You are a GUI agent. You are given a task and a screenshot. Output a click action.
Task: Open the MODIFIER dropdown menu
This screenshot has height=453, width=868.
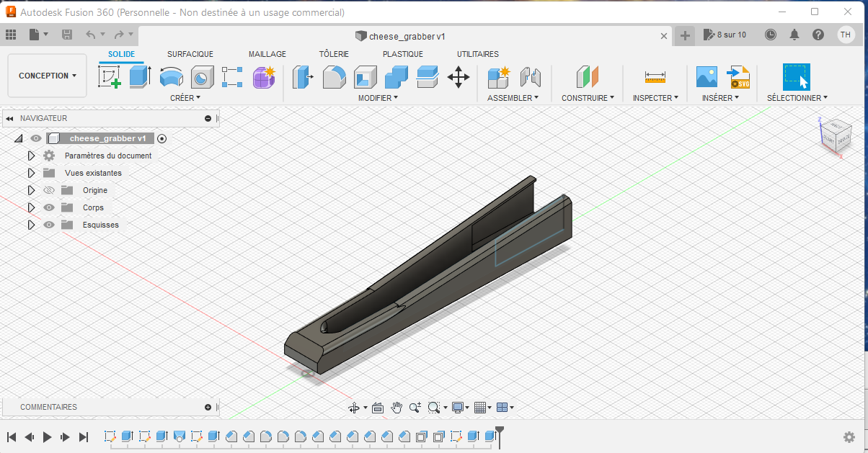378,98
